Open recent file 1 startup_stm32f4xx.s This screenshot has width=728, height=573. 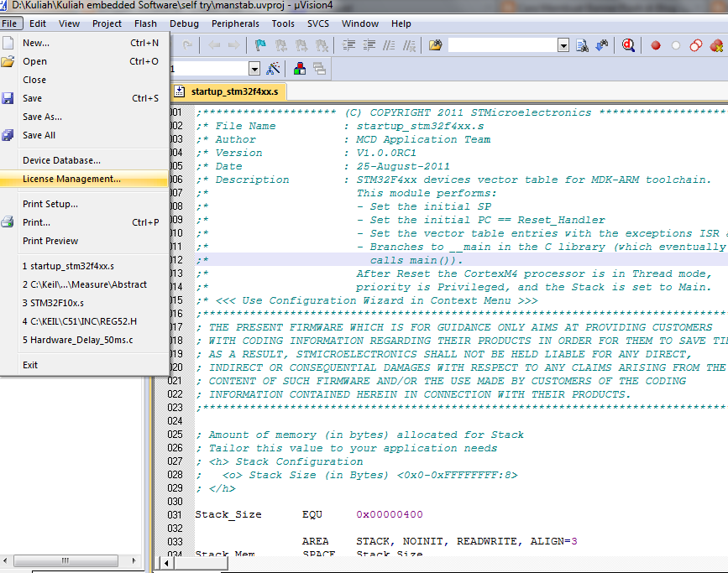click(85, 266)
